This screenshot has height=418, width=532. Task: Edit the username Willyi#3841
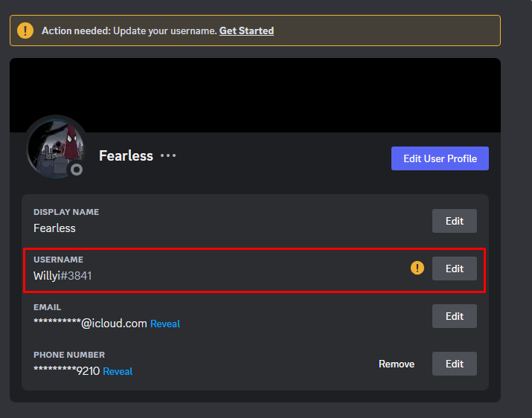tap(454, 269)
